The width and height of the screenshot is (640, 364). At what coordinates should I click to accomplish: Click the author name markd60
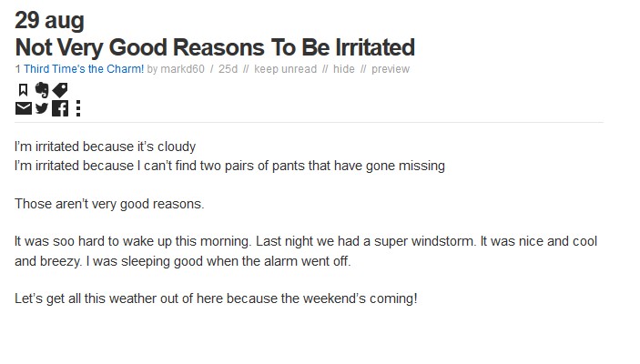182,69
